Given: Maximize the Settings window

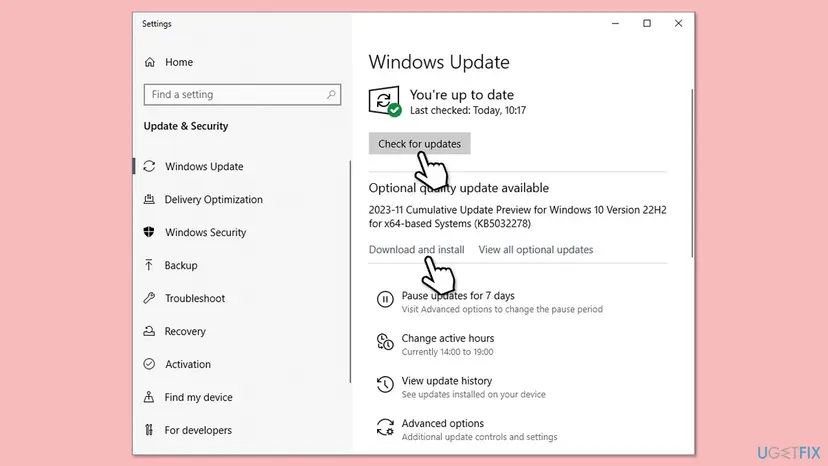Looking at the screenshot, I should tap(647, 23).
